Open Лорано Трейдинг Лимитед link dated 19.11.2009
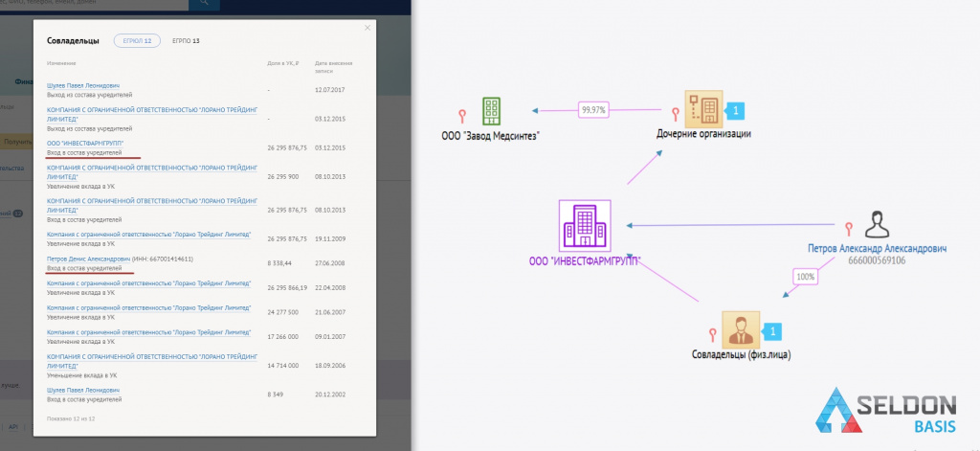 tap(148, 235)
